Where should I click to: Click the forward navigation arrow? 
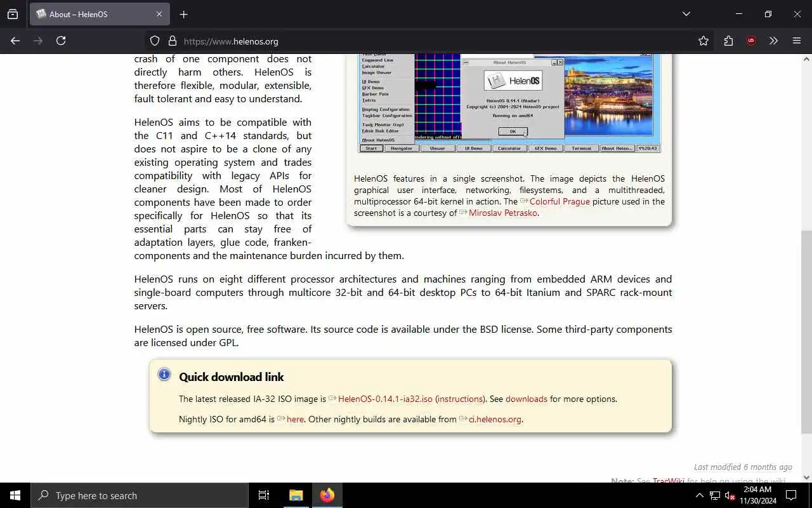click(x=38, y=41)
